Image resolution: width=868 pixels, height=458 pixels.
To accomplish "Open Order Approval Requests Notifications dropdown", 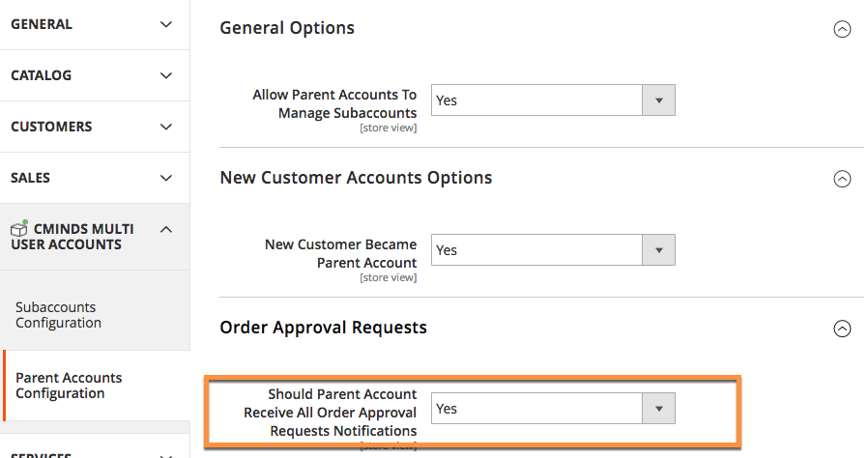I will click(x=552, y=409).
